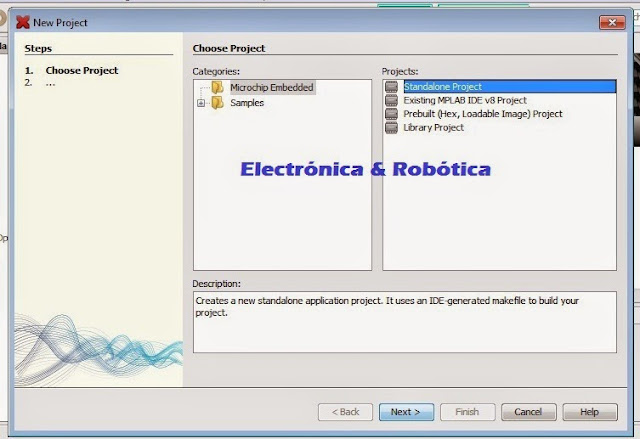Viewport: 640px width, 439px height.
Task: Click the disabled < Back button
Action: click(x=345, y=412)
